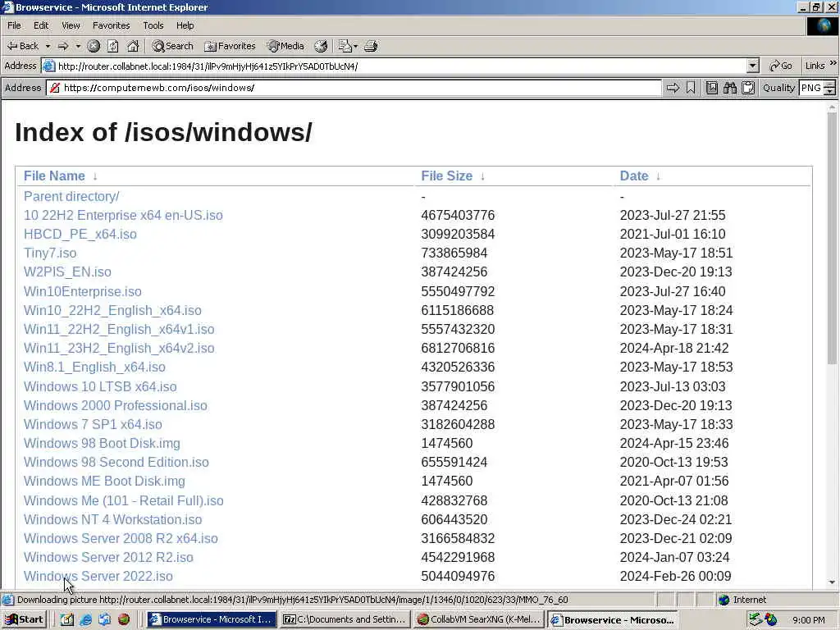Click the IE Forward arrow button
Viewport: 840px width, 630px height.
63,46
